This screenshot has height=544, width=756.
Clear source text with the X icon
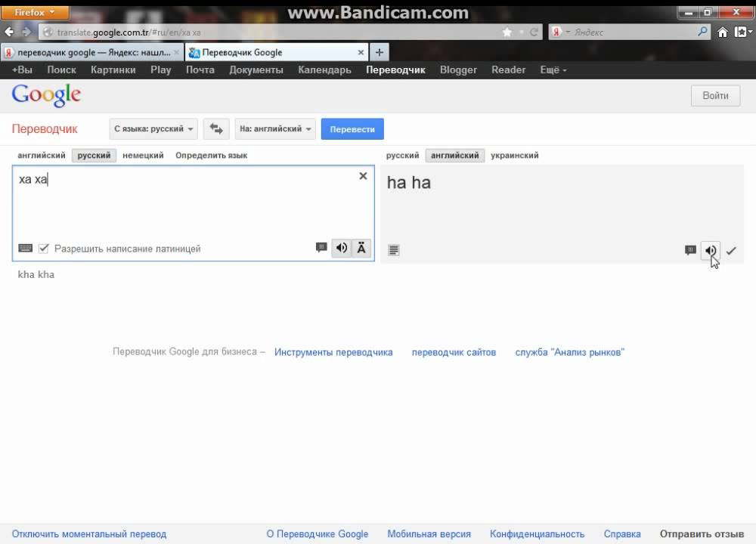[363, 176]
